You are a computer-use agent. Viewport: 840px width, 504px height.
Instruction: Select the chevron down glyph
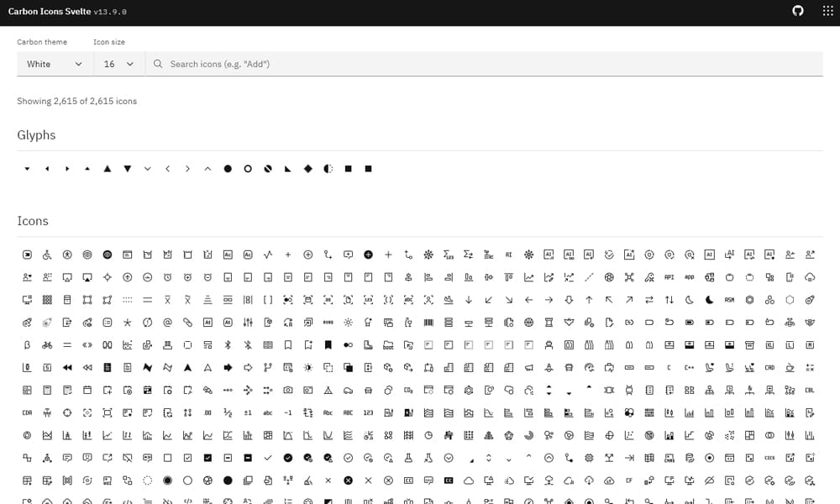click(147, 169)
